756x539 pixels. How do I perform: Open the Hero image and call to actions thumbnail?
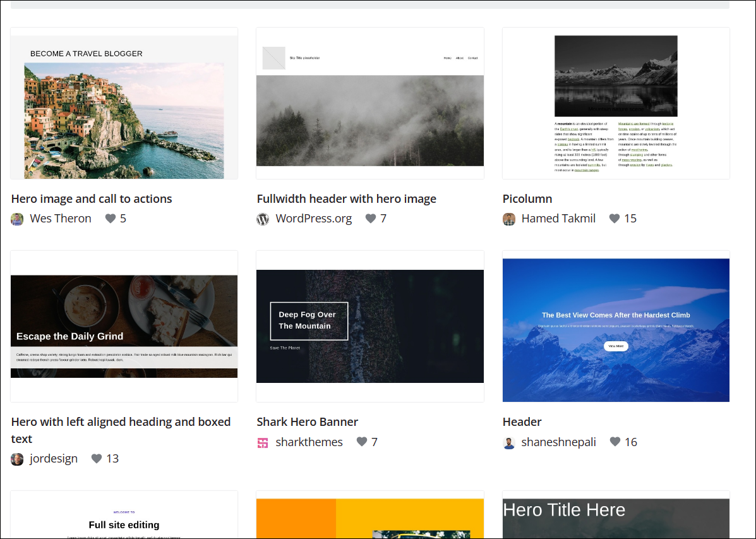click(124, 103)
